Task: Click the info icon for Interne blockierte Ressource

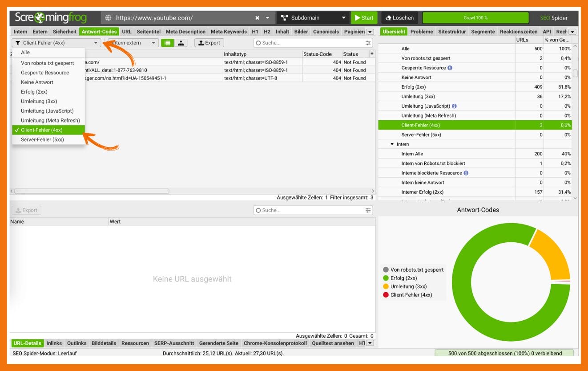Action: [466, 173]
